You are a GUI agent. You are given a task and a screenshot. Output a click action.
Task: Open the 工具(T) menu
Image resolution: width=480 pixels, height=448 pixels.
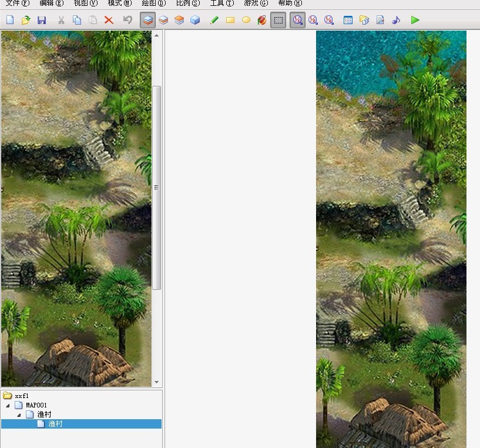[222, 4]
